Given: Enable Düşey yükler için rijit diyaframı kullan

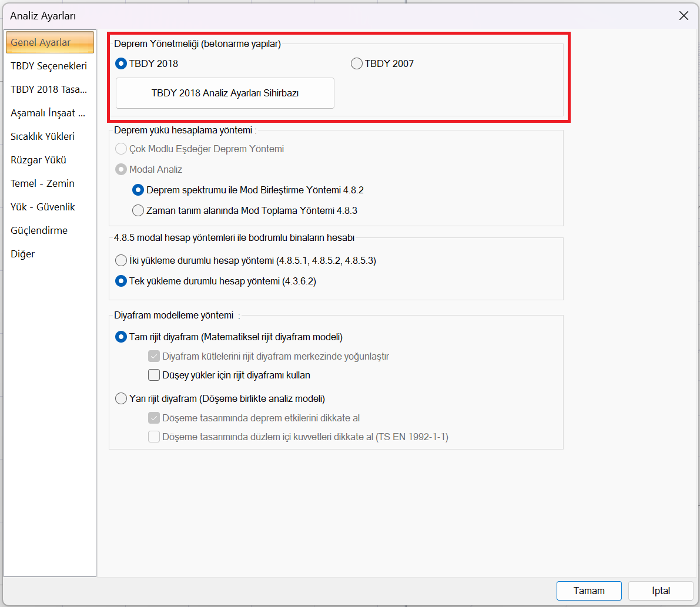Looking at the screenshot, I should pyautogui.click(x=154, y=375).
